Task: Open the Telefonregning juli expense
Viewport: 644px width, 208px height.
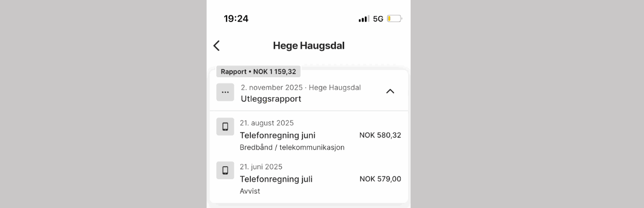Action: click(x=276, y=179)
